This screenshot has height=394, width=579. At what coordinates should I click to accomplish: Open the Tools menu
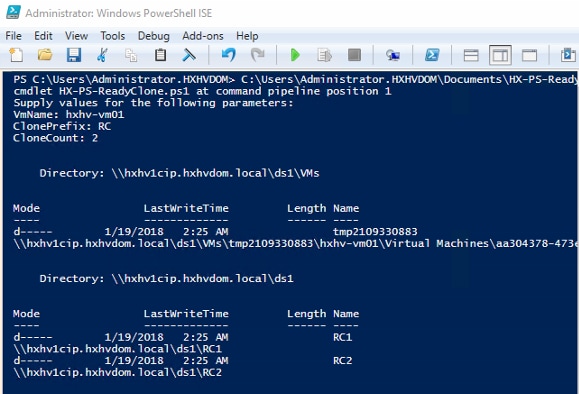113,36
